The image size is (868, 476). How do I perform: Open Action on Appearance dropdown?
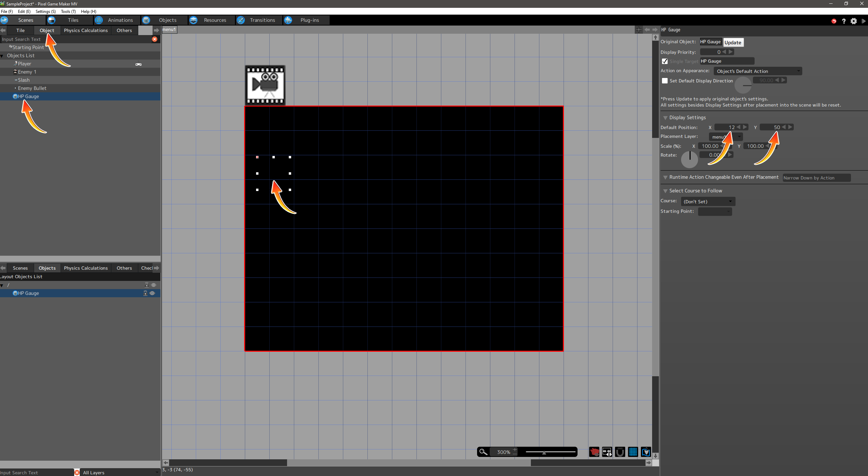[x=758, y=71]
